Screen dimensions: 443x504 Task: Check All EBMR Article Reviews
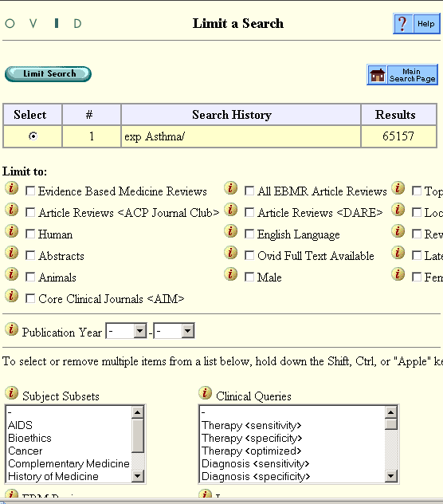[249, 191]
